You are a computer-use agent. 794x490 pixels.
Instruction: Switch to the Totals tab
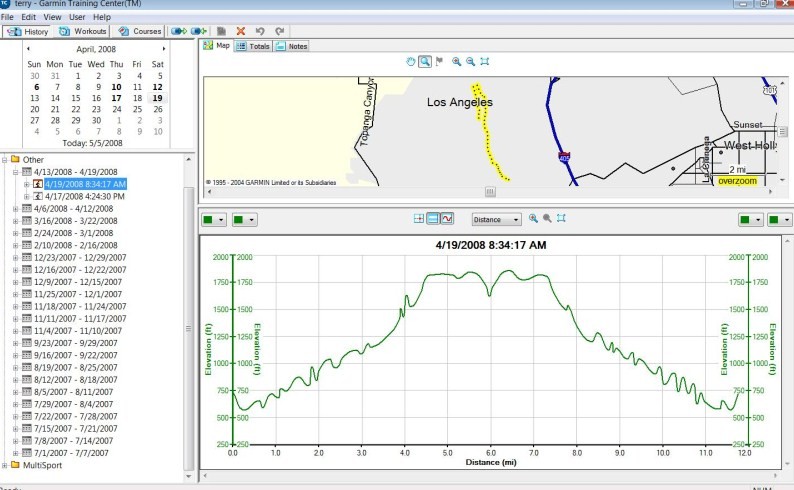pos(253,46)
